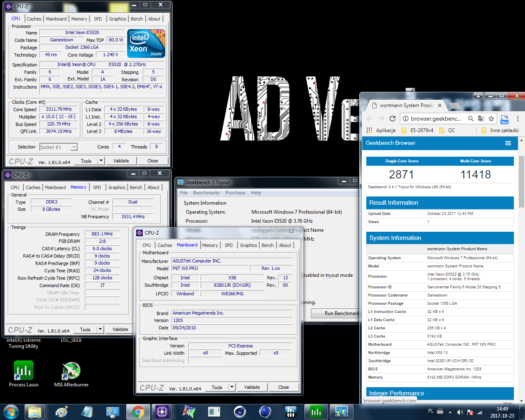Click the Windows Start button
The image size is (525, 420).
pyautogui.click(x=11, y=412)
